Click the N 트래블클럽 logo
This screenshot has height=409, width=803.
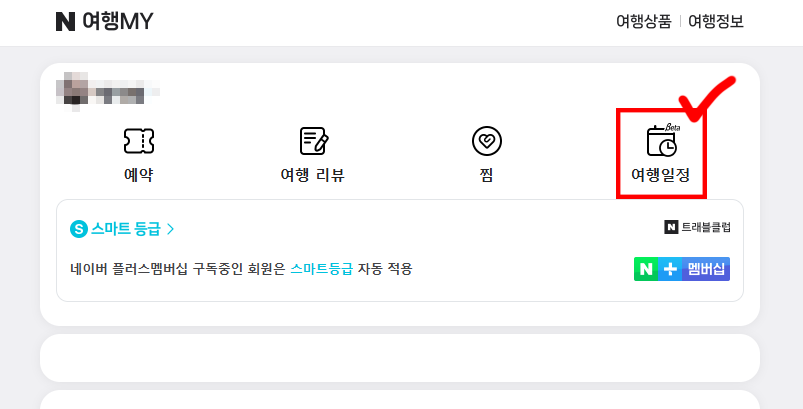pos(697,227)
